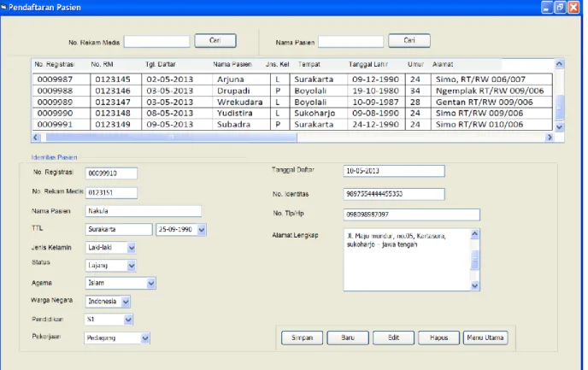Click the TTL place field Surakarta

(x=119, y=229)
